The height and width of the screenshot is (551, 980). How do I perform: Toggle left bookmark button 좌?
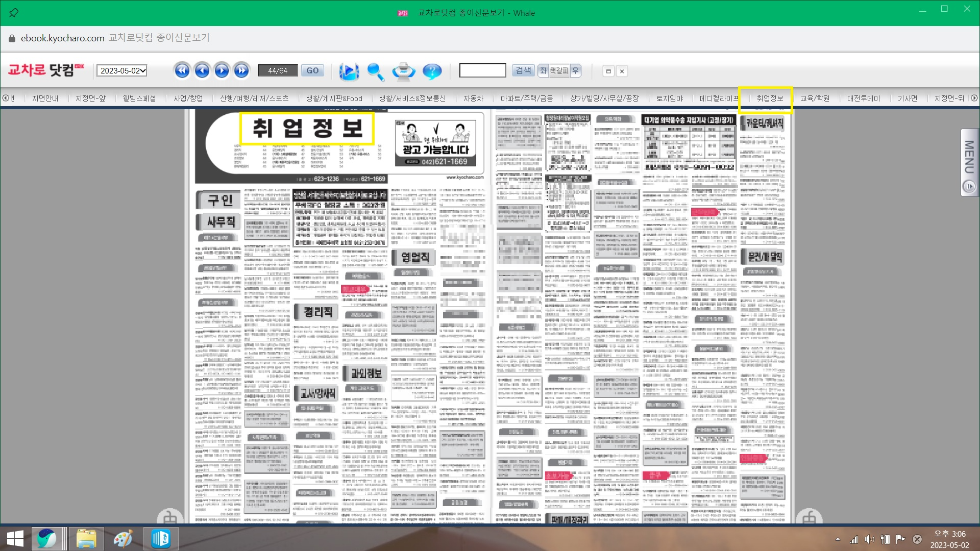coord(543,70)
